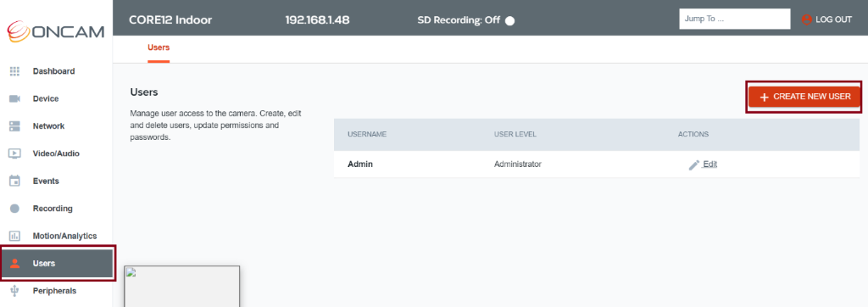868x307 pixels.
Task: Click the Motion/Analytics chart icon
Action: (15, 236)
